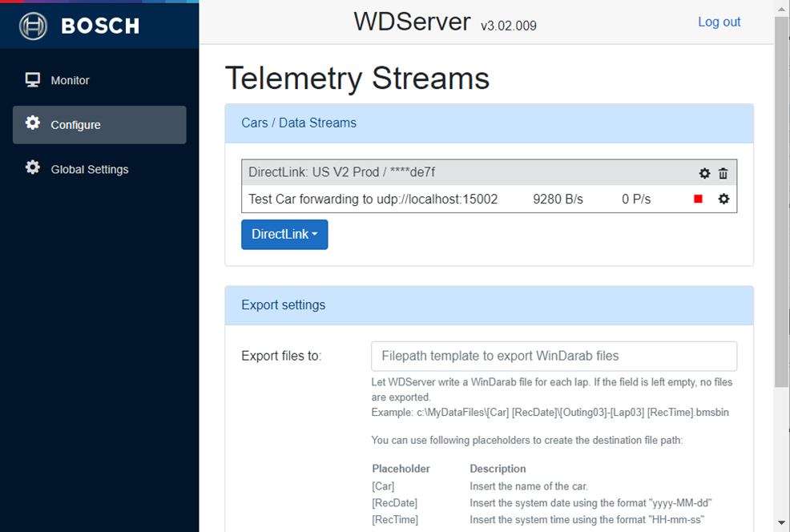
Task: Open settings for DirectLink US V2 Prod
Action: point(704,173)
